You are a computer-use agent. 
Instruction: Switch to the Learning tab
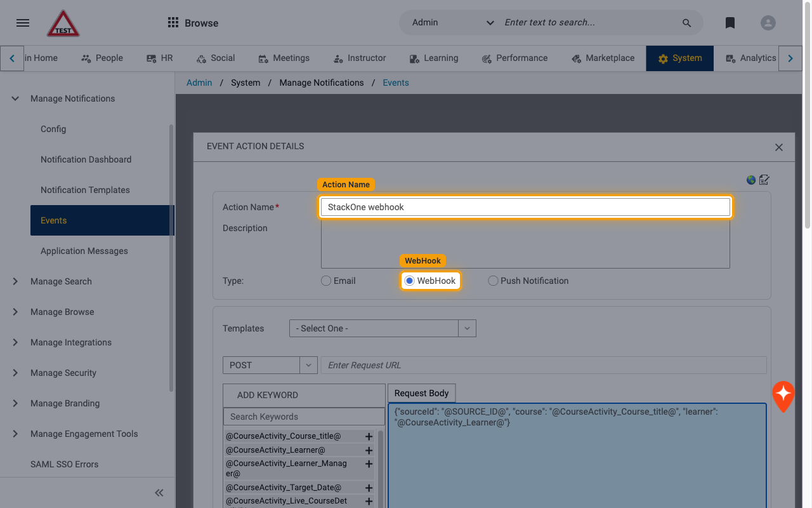click(x=434, y=58)
